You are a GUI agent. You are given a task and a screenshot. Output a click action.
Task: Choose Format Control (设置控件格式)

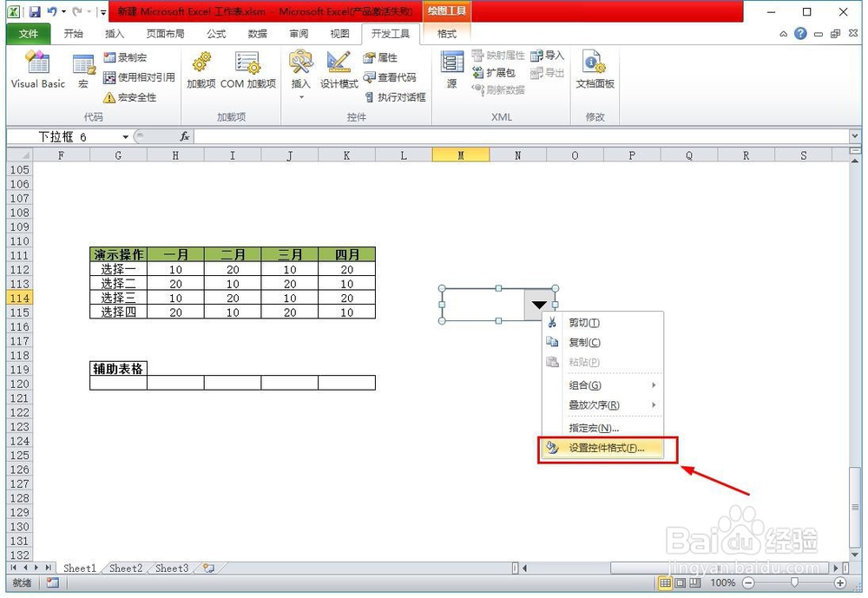coord(602,448)
